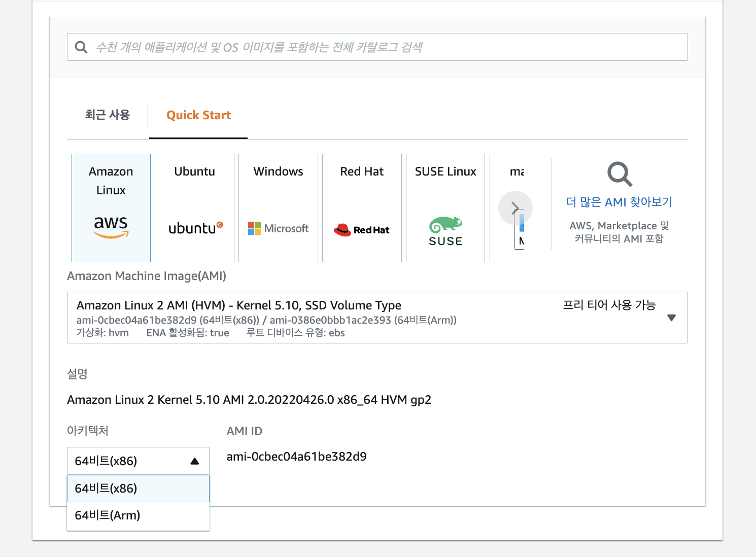756x557 pixels.
Task: Focus the AMI catalog search input field
Action: 377,47
